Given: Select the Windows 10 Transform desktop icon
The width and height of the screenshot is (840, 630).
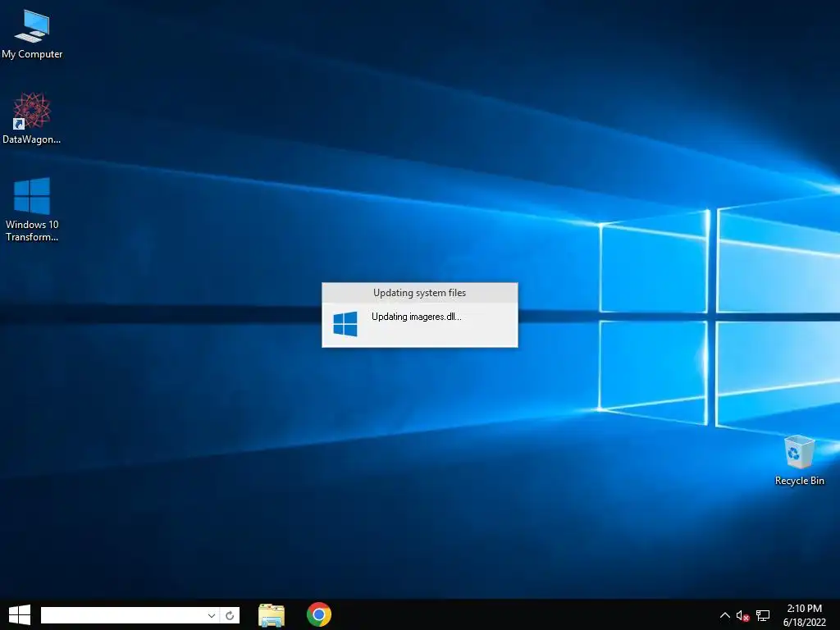Looking at the screenshot, I should pos(32,209).
